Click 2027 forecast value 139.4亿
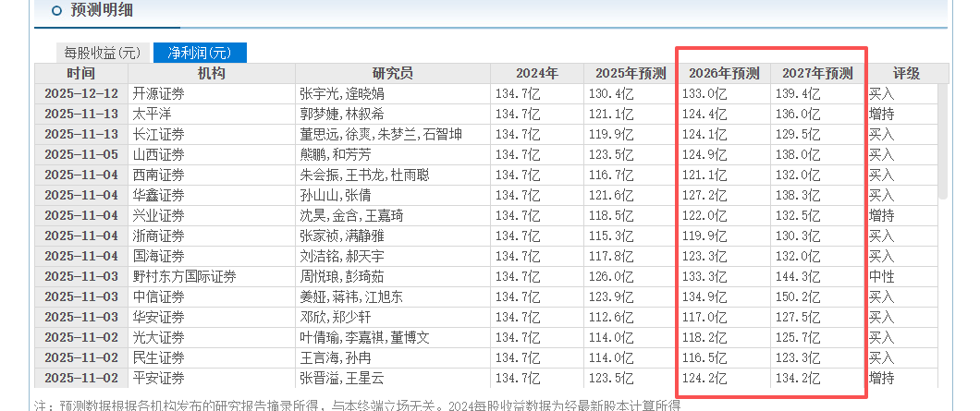Viewport: 980px width, 411px height. pyautogui.click(x=798, y=94)
